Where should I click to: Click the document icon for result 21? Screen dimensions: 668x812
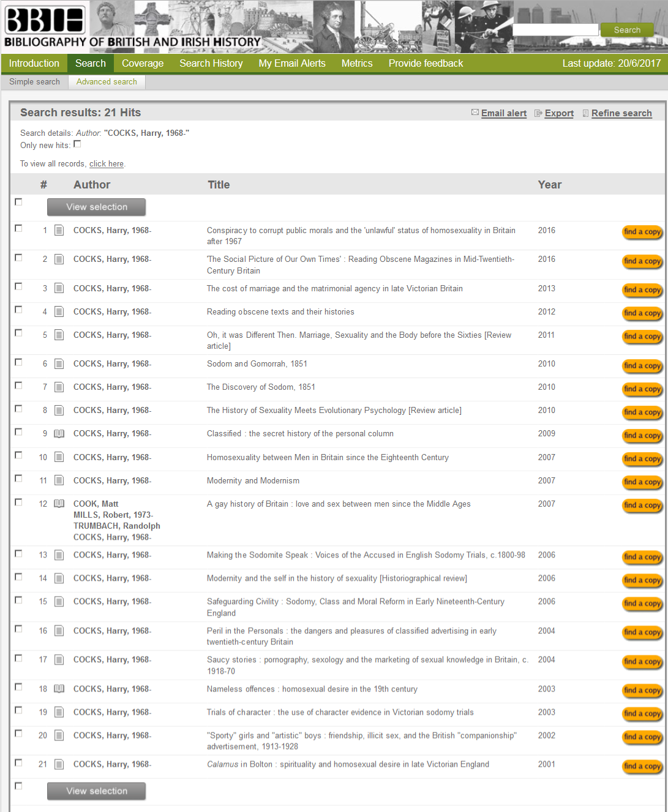(x=59, y=764)
